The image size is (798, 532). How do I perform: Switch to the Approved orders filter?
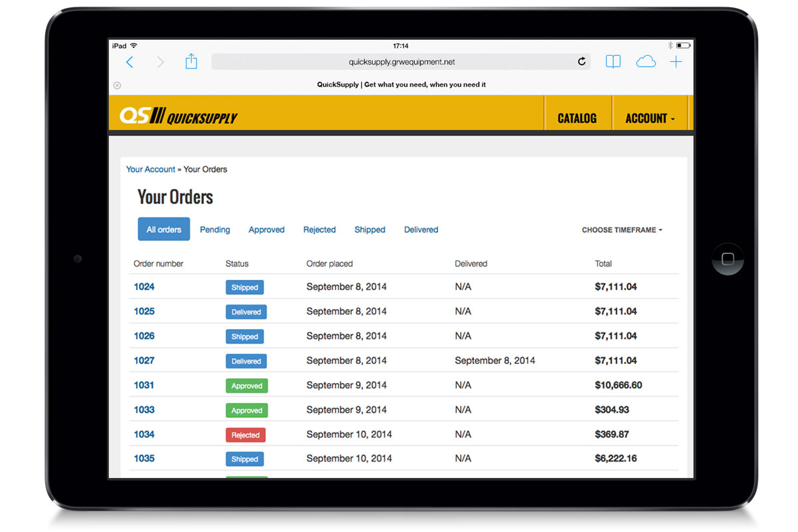[266, 229]
